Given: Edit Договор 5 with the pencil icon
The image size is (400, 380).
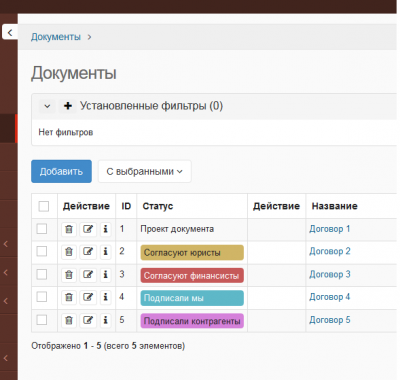Looking at the screenshot, I should pyautogui.click(x=88, y=320).
